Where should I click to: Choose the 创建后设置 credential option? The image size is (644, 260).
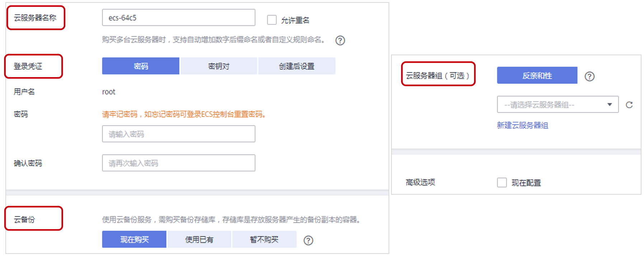click(297, 66)
